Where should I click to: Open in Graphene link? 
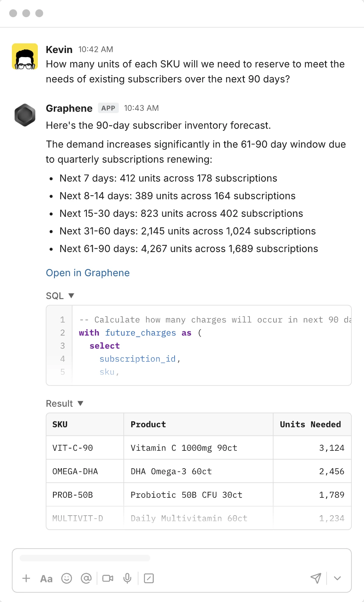(87, 273)
